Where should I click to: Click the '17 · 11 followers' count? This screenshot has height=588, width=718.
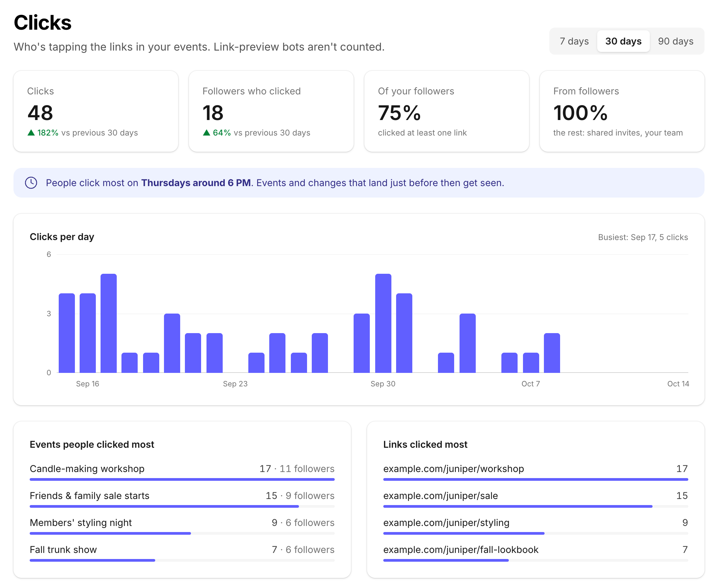click(x=297, y=469)
